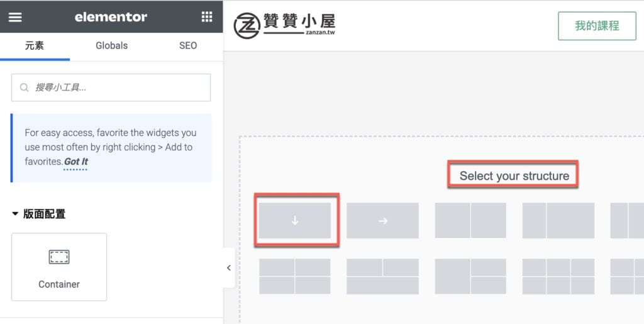Viewport: 644px width, 324px height.
Task: Choose the two equal columns structure
Action: (x=470, y=221)
